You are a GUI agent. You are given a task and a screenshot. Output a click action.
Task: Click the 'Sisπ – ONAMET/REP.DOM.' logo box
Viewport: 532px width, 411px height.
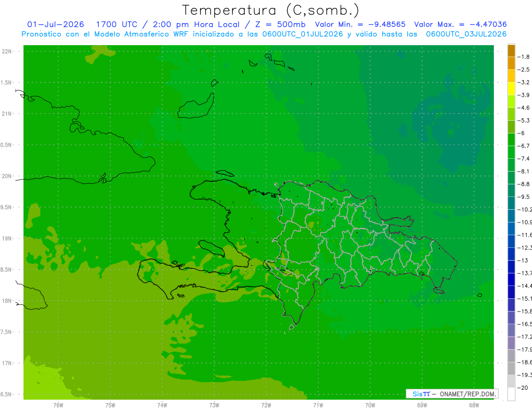pos(452,394)
